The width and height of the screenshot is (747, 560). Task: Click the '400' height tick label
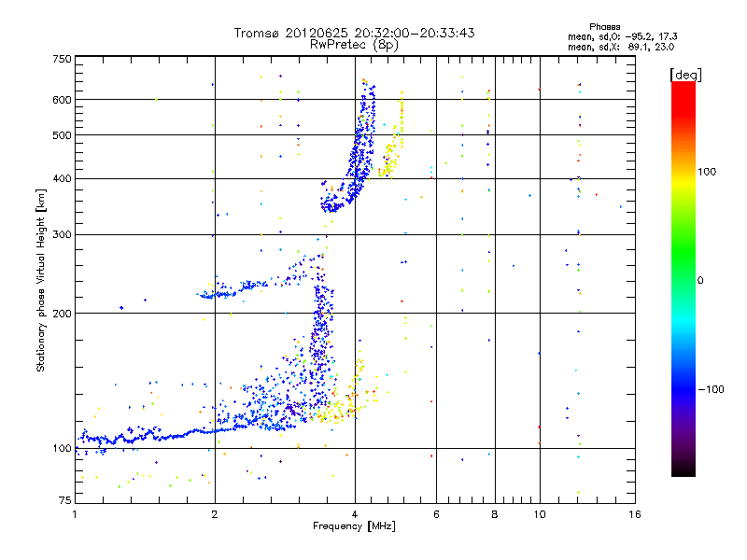(62, 178)
